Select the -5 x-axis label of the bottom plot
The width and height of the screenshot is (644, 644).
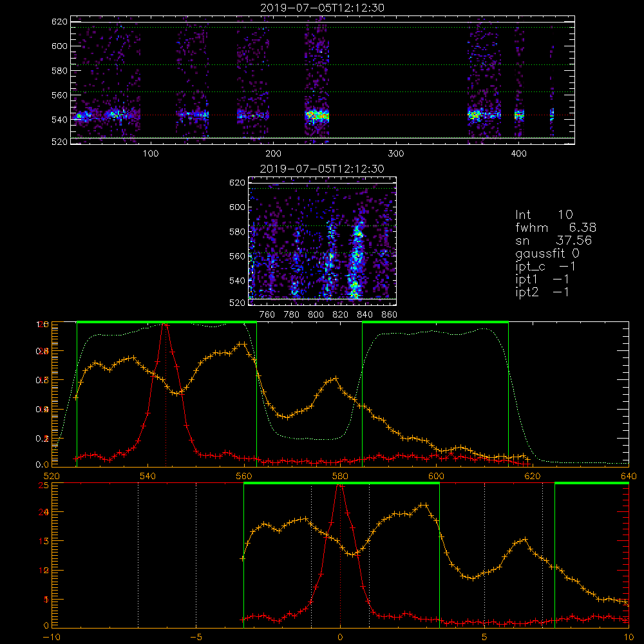(196, 637)
